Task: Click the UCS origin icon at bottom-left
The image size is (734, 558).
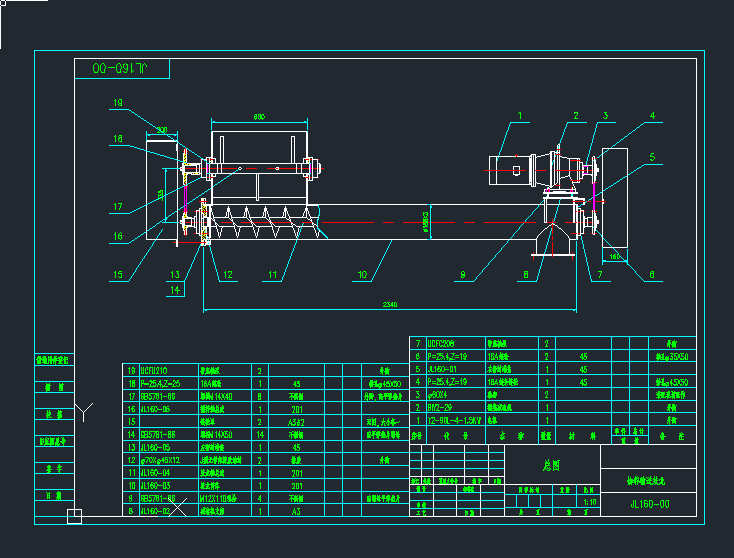Action: point(74,516)
